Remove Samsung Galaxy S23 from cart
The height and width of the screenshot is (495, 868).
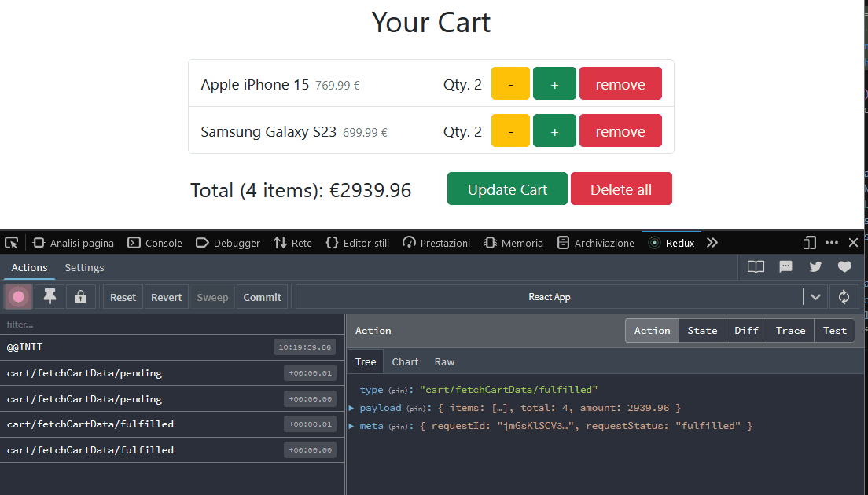pyautogui.click(x=620, y=130)
